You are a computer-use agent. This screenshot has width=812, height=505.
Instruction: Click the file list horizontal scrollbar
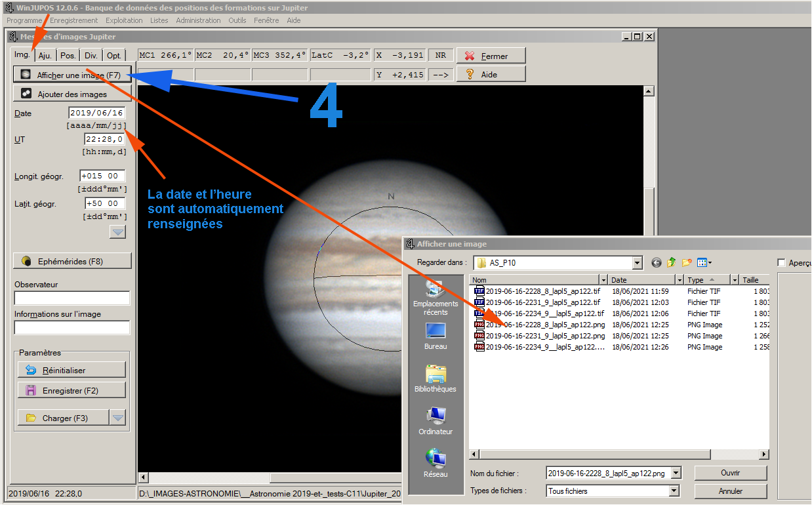point(619,455)
